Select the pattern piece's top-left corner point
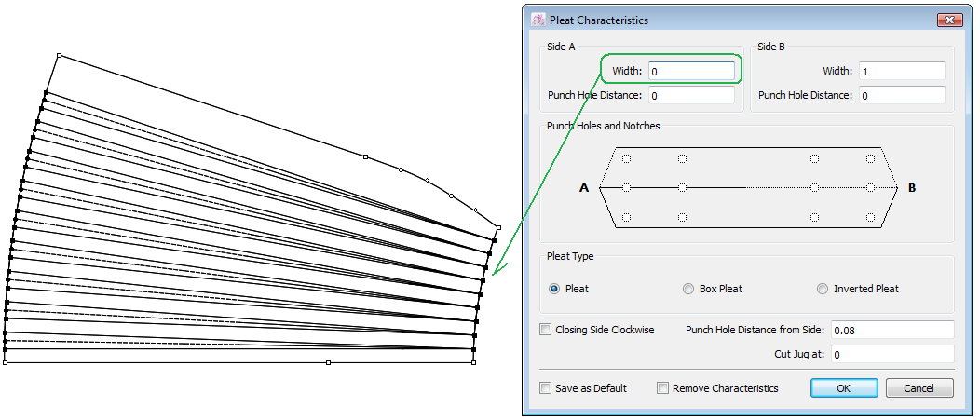 (59, 56)
